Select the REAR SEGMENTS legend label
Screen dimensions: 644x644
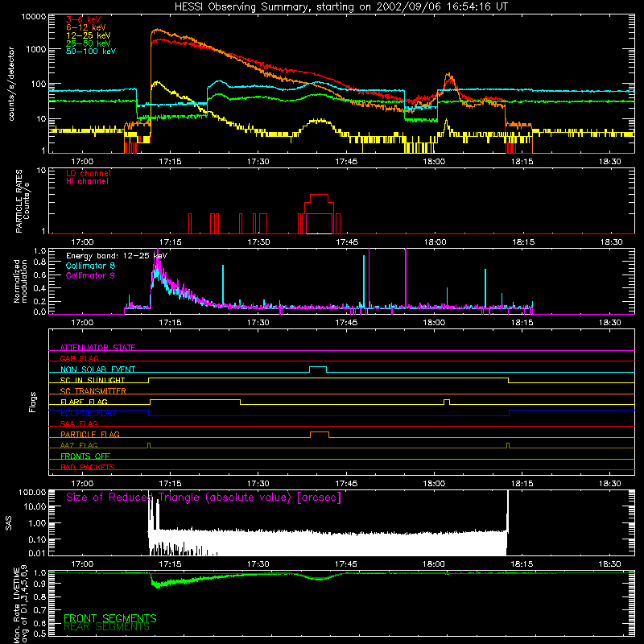(106, 627)
